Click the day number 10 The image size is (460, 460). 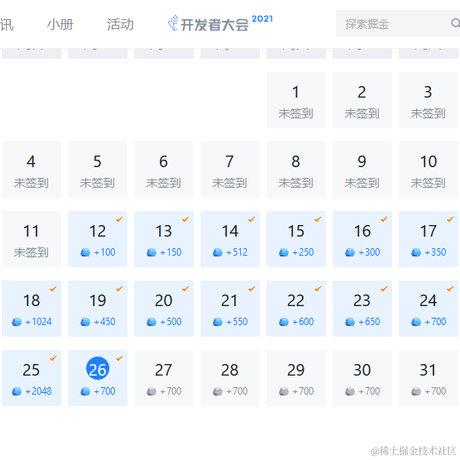[428, 162]
